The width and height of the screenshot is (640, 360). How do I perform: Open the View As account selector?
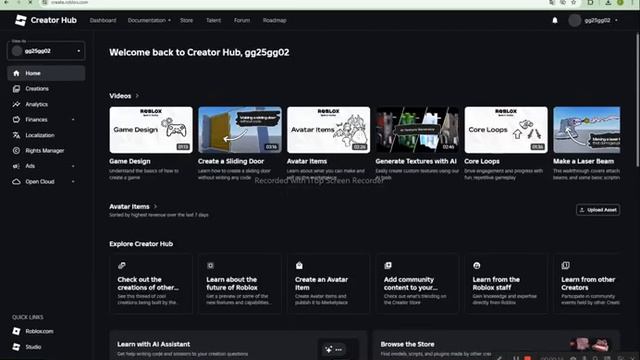coord(46,51)
